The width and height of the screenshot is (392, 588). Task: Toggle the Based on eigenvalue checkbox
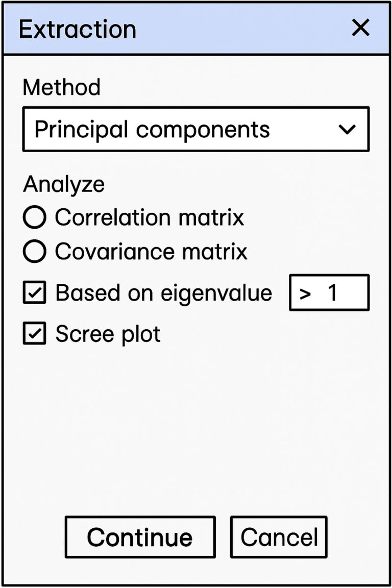coord(34,292)
